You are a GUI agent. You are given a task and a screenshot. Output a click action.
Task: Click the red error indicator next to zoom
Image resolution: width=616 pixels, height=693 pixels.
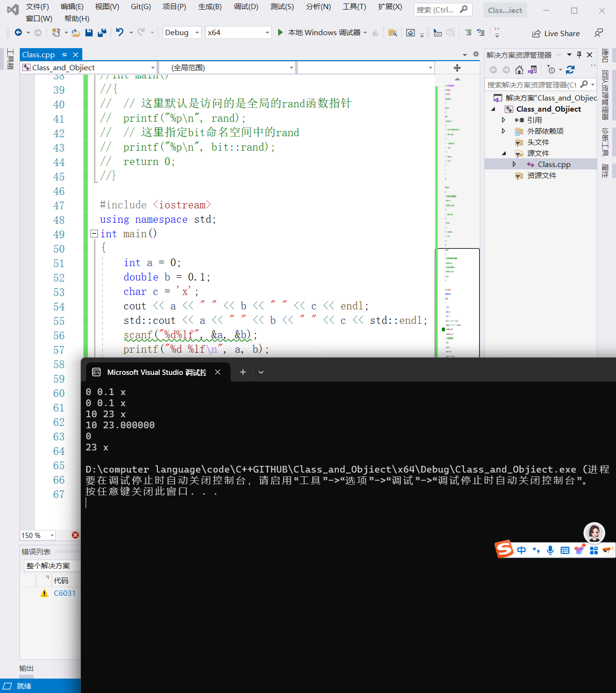point(76,535)
